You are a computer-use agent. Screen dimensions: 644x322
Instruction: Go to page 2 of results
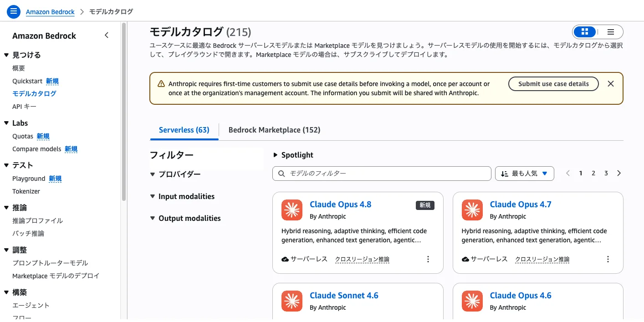click(593, 173)
